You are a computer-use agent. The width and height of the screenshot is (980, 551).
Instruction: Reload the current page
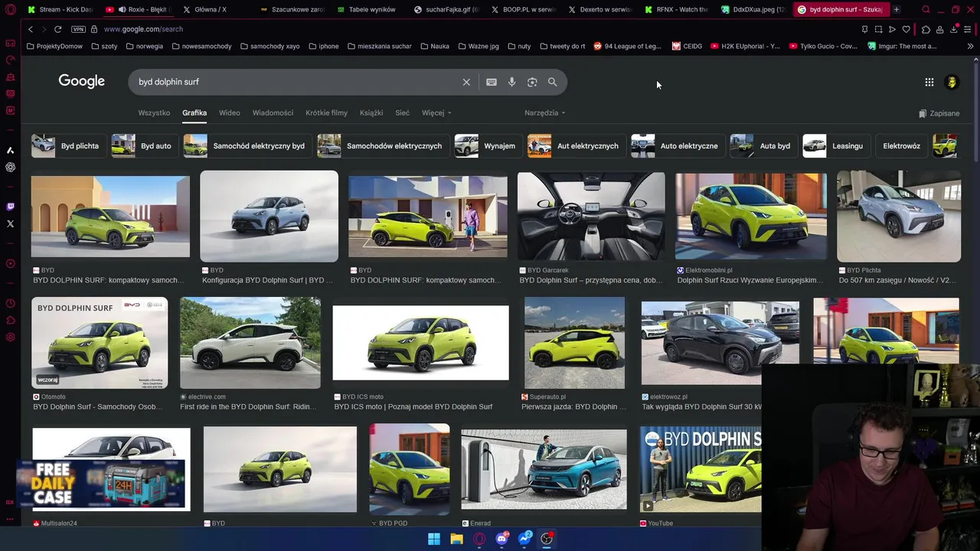pyautogui.click(x=57, y=29)
